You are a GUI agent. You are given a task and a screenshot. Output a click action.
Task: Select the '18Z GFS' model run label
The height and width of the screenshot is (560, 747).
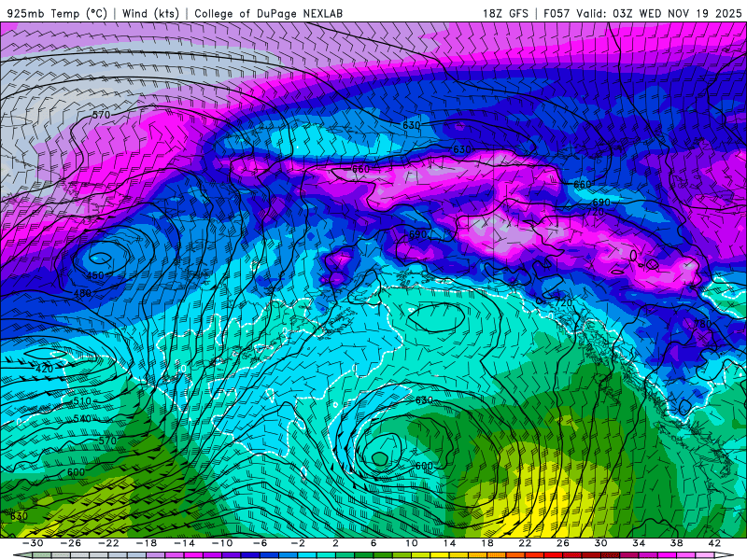coord(505,13)
